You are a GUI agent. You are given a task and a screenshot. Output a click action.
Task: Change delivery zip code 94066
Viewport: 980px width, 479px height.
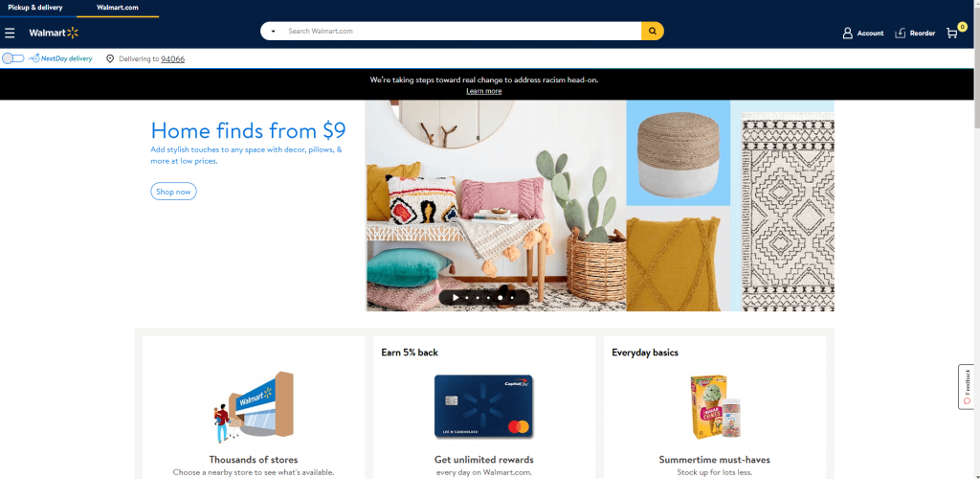pyautogui.click(x=172, y=59)
